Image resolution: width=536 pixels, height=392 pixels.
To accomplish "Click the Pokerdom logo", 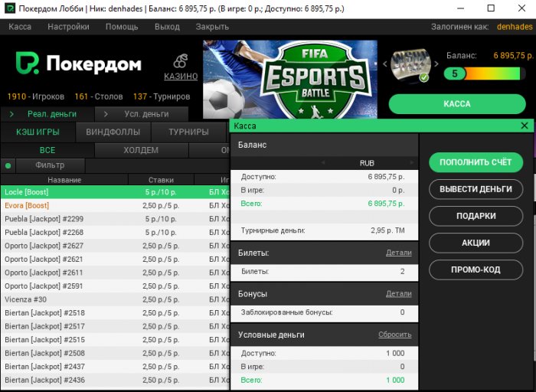I will (79, 64).
